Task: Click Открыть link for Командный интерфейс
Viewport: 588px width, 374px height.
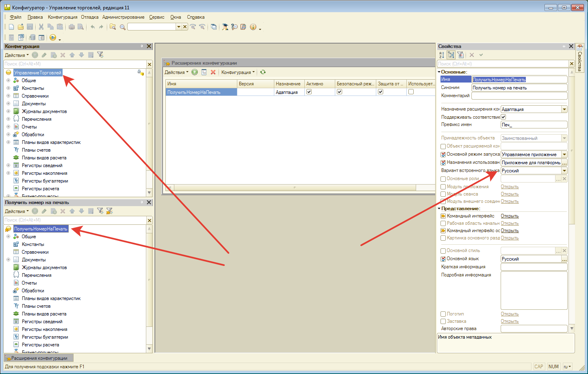Action: coord(510,216)
